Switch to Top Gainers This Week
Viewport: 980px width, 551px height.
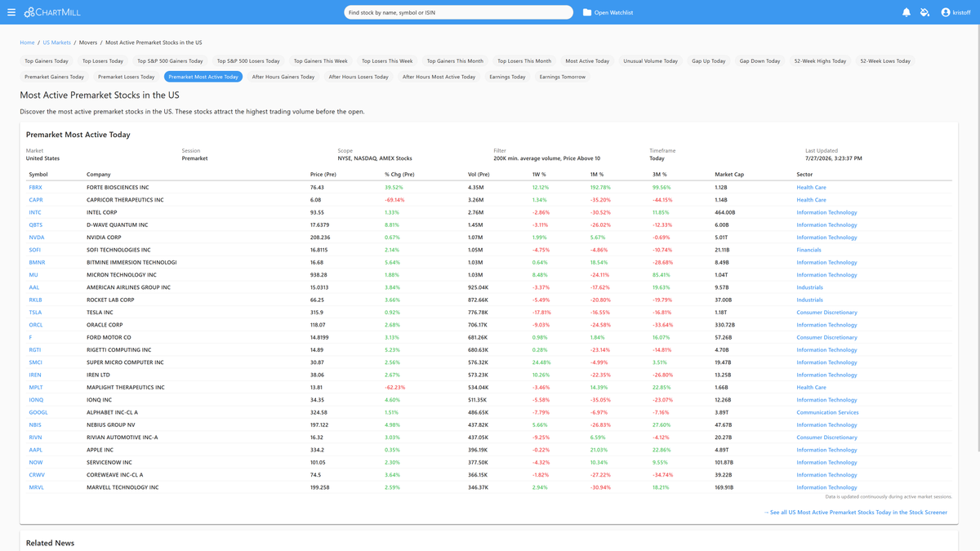point(321,61)
